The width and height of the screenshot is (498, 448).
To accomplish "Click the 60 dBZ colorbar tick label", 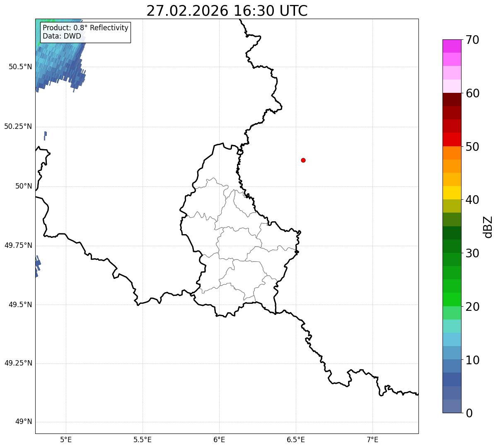I will tap(472, 93).
